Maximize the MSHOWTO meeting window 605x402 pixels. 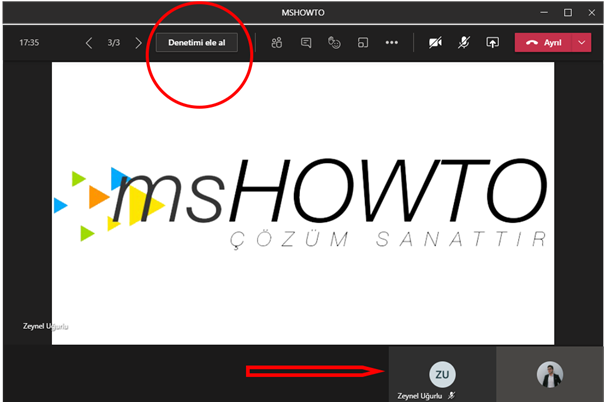(568, 13)
